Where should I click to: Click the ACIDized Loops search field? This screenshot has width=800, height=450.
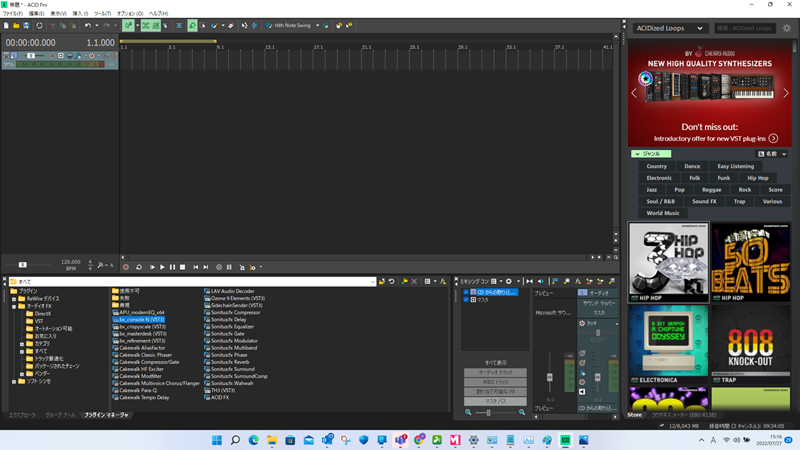(745, 28)
